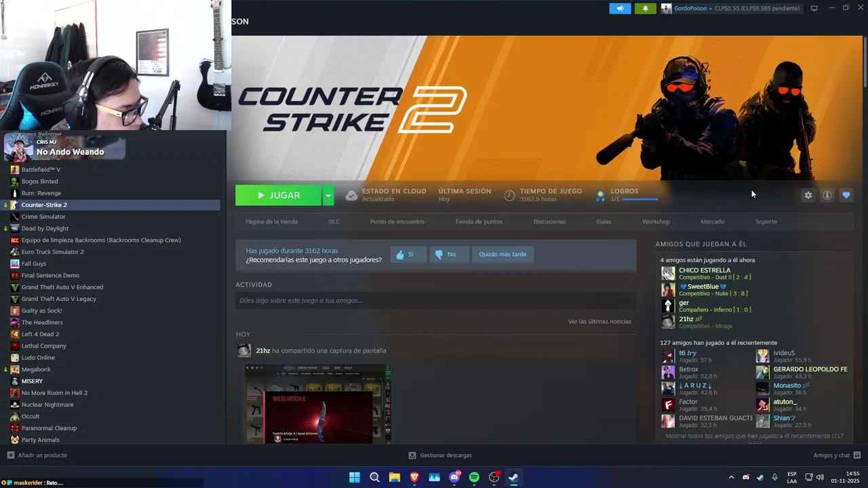Switch to Big Picture mode monitor icon
Viewport: 868px width, 488px height.
point(814,8)
